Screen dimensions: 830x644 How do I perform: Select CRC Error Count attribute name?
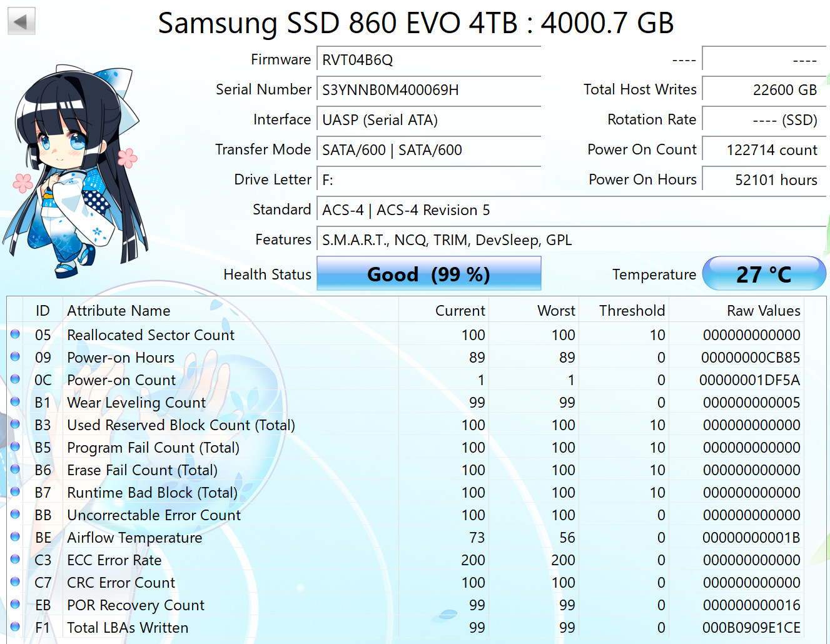click(x=121, y=583)
